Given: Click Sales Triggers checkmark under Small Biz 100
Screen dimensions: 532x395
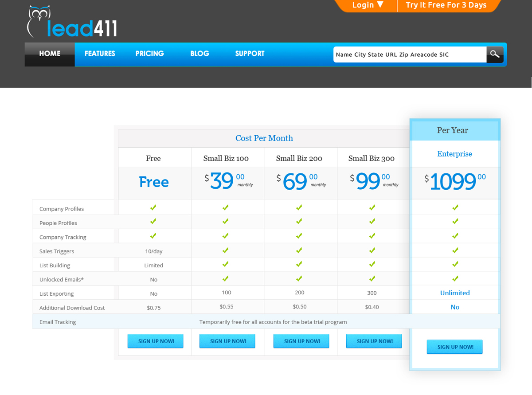Looking at the screenshot, I should click(x=226, y=250).
